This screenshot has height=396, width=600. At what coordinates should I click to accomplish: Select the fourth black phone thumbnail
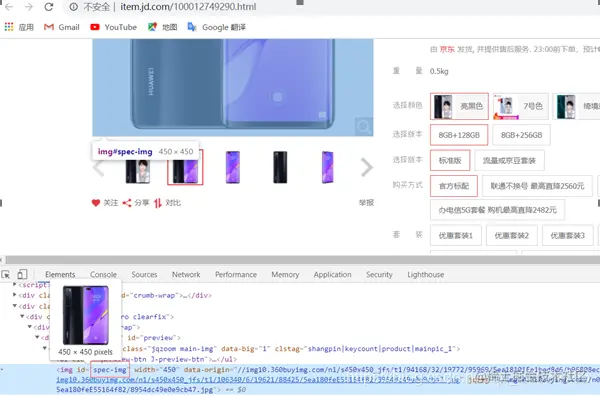(280, 167)
